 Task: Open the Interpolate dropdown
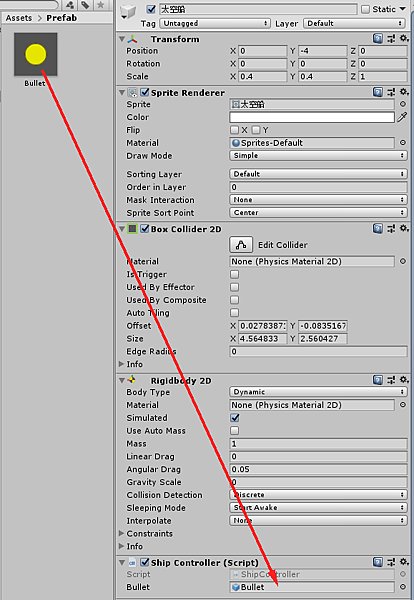(x=318, y=520)
